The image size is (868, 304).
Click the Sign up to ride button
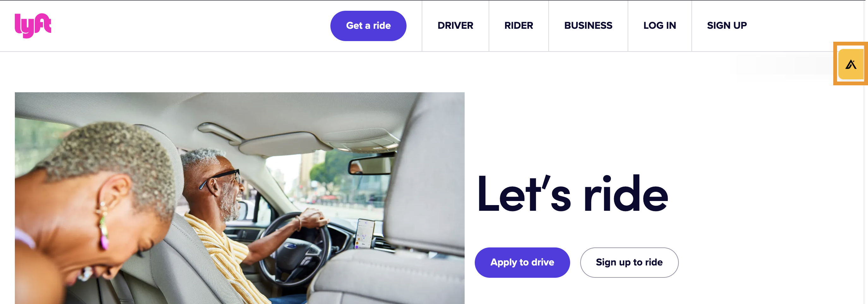pos(629,262)
